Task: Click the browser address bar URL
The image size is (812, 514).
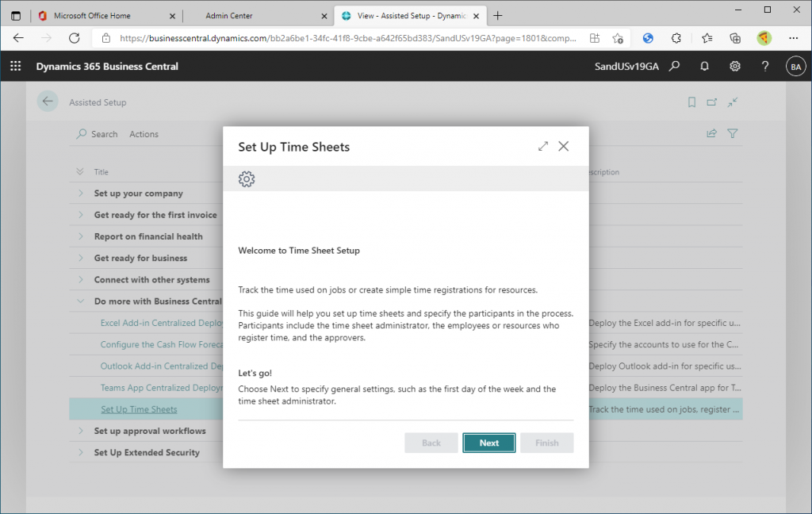Action: pos(347,38)
